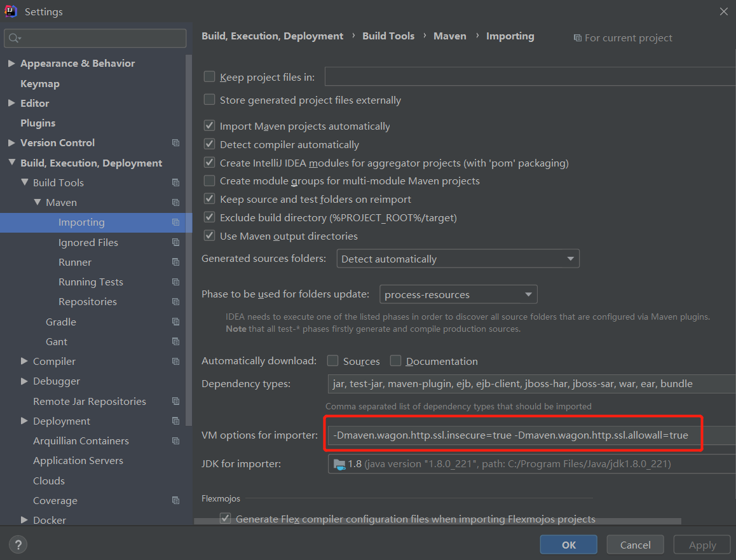736x560 pixels.
Task: Click the per-project icon next to Gant
Action: [175, 341]
